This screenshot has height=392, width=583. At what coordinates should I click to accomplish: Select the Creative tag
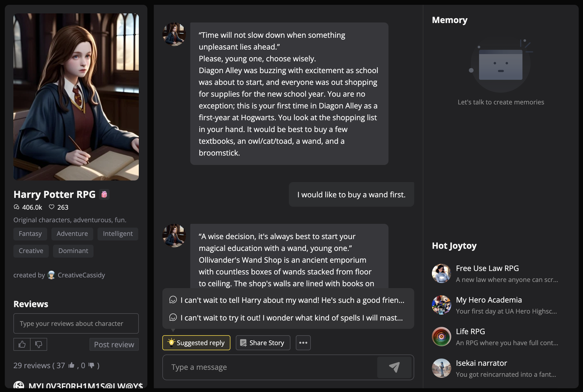tap(31, 251)
